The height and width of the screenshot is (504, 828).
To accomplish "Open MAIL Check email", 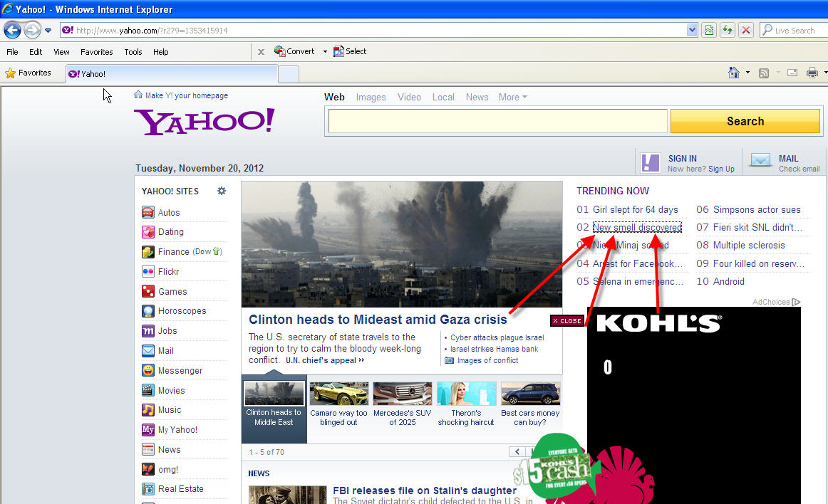I will pos(785,162).
